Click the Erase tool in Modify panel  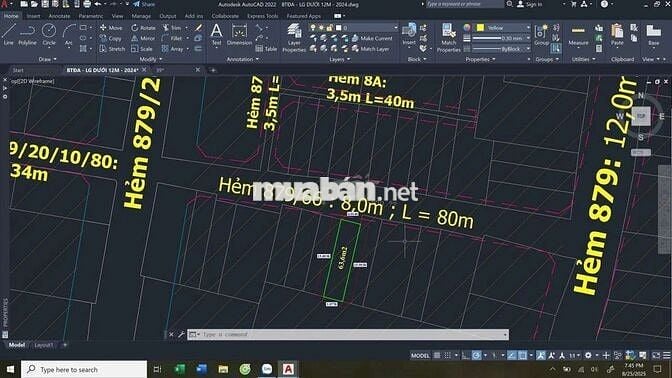pyautogui.click(x=198, y=28)
